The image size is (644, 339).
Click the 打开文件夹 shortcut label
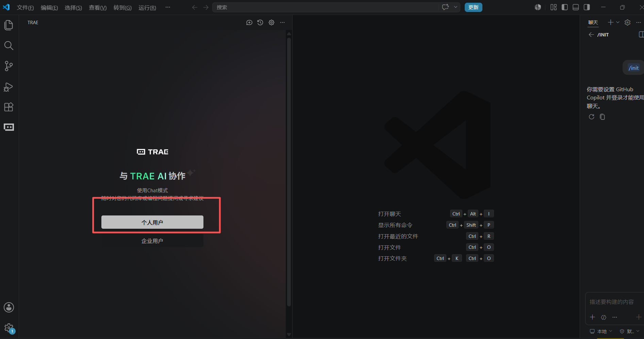pyautogui.click(x=393, y=259)
